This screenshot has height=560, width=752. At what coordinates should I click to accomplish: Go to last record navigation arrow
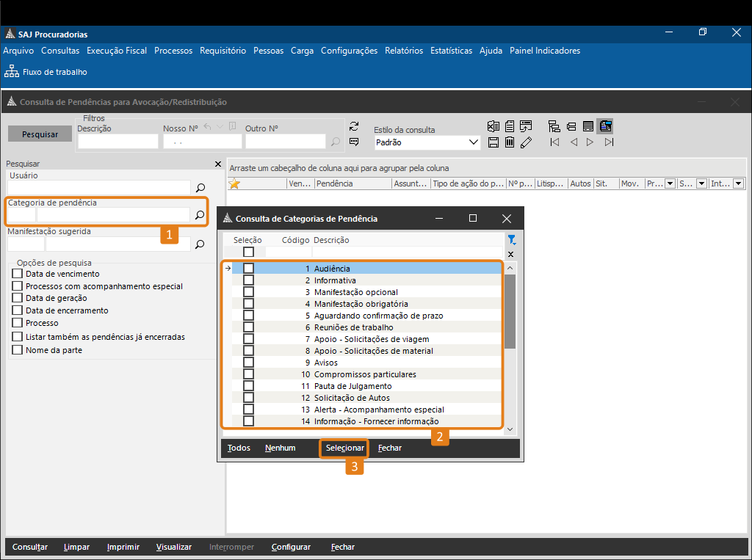(x=609, y=142)
